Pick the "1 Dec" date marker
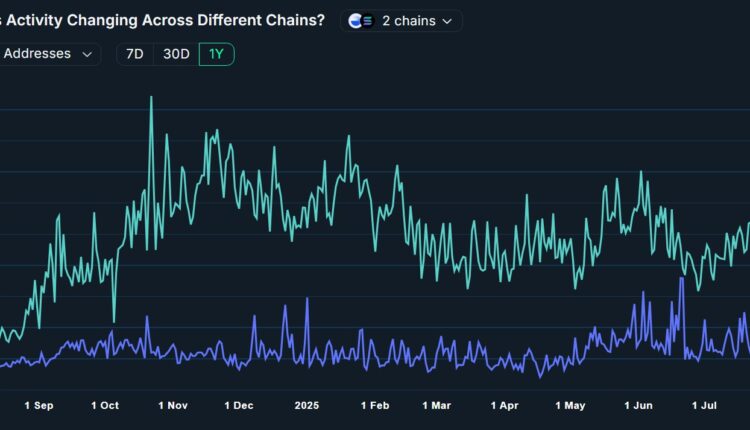This screenshot has width=750, height=430. pyautogui.click(x=239, y=405)
